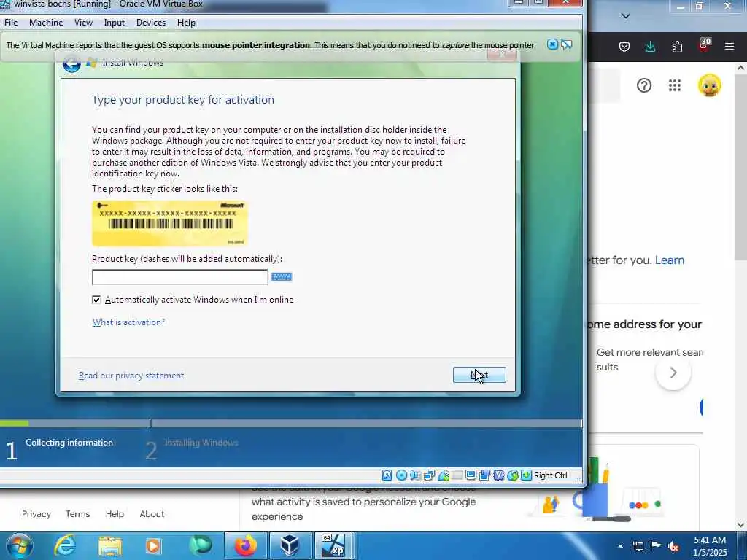Open the on-screen keyboard icon beside product key

click(x=281, y=277)
